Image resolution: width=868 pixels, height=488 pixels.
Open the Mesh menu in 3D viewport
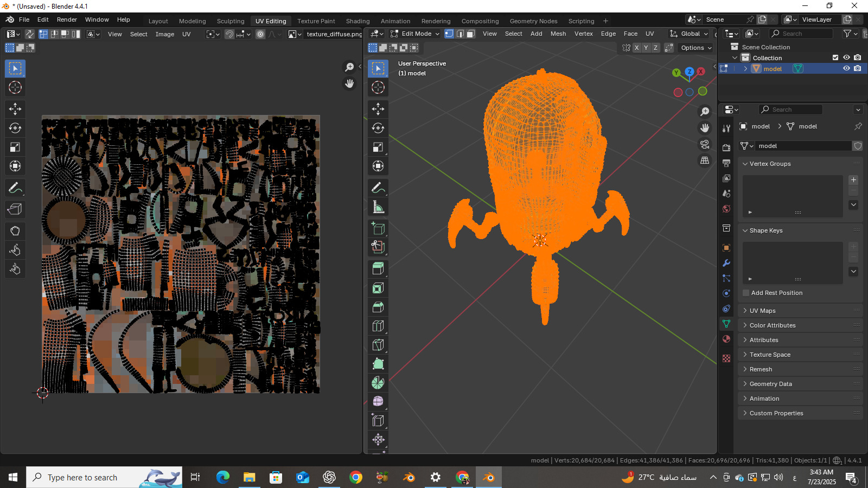558,34
